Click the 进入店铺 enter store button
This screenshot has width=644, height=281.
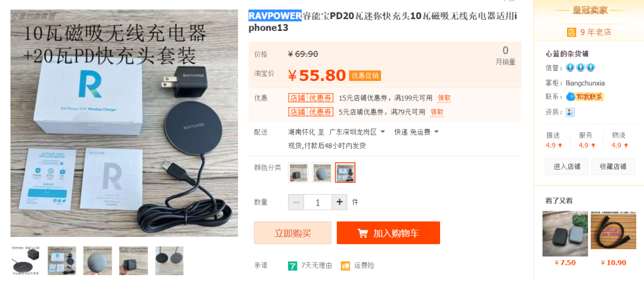(x=567, y=167)
